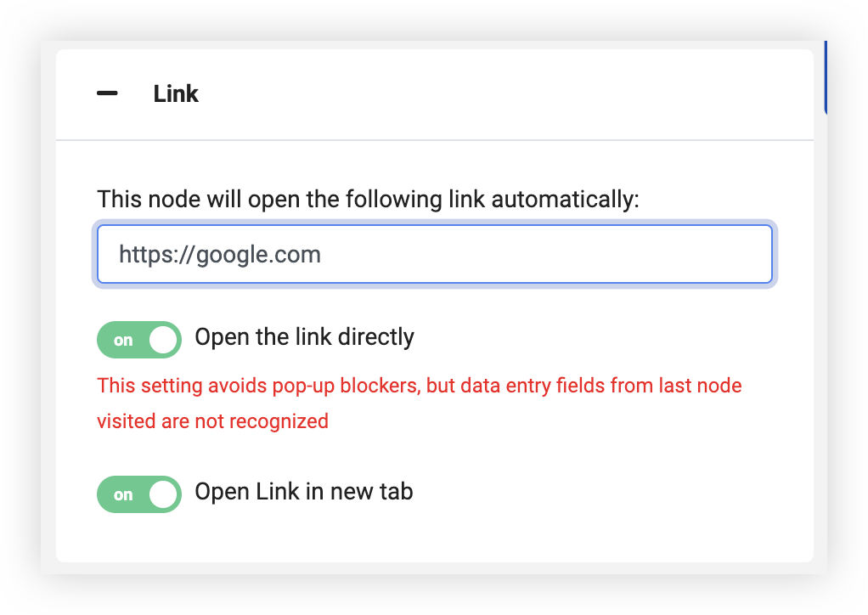Click the Link section title
The width and height of the screenshot is (868, 615).
click(x=176, y=93)
